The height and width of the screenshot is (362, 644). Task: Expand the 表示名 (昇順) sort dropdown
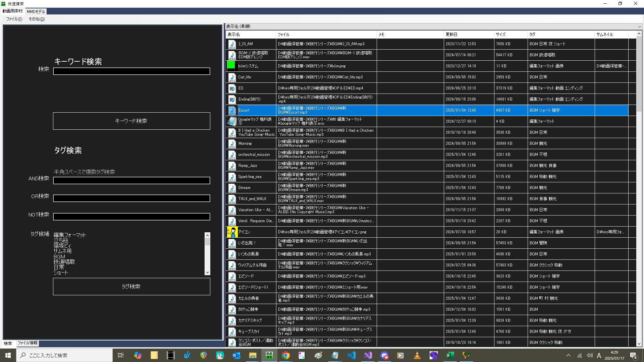[x=639, y=26]
